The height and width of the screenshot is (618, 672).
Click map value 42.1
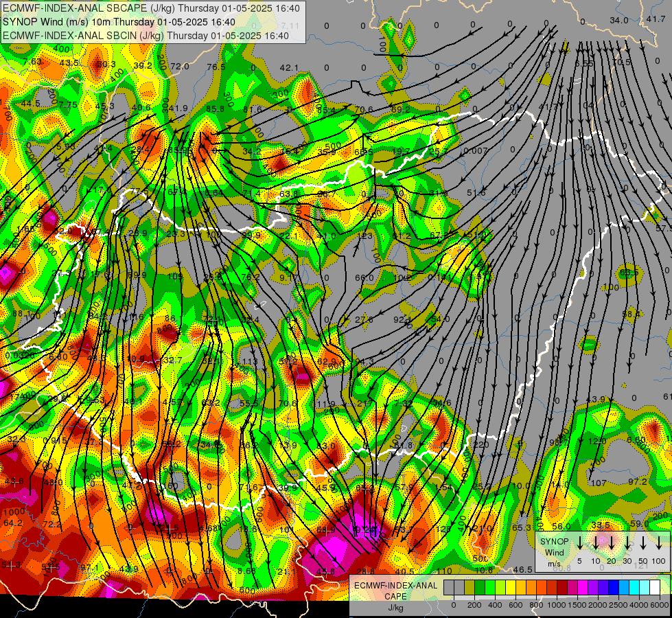[289, 68]
